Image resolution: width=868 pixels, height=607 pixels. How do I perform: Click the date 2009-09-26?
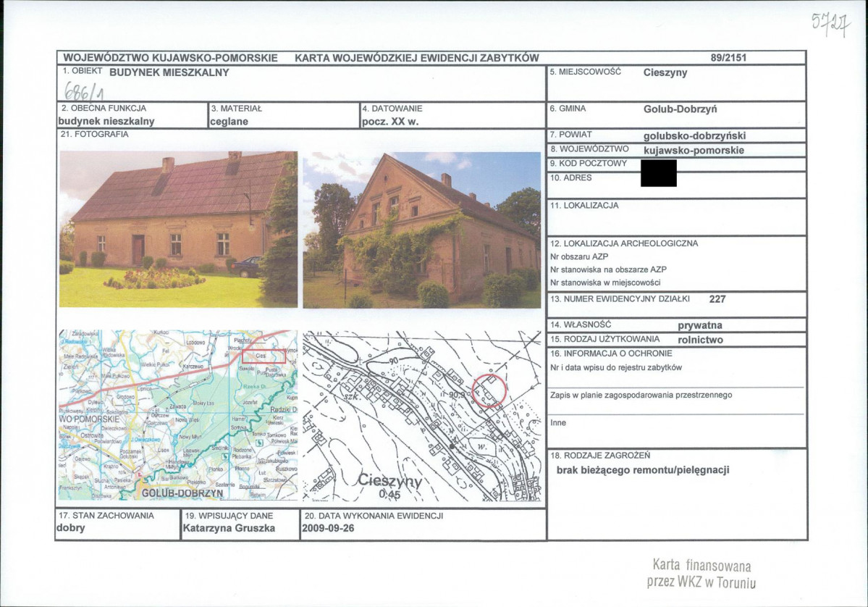click(x=328, y=528)
